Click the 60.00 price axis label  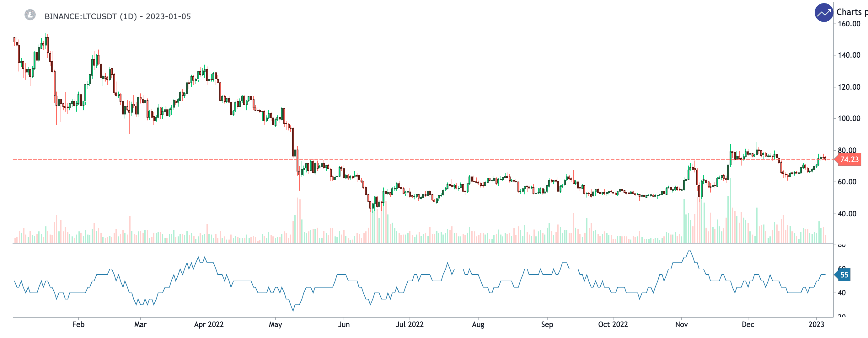click(847, 182)
